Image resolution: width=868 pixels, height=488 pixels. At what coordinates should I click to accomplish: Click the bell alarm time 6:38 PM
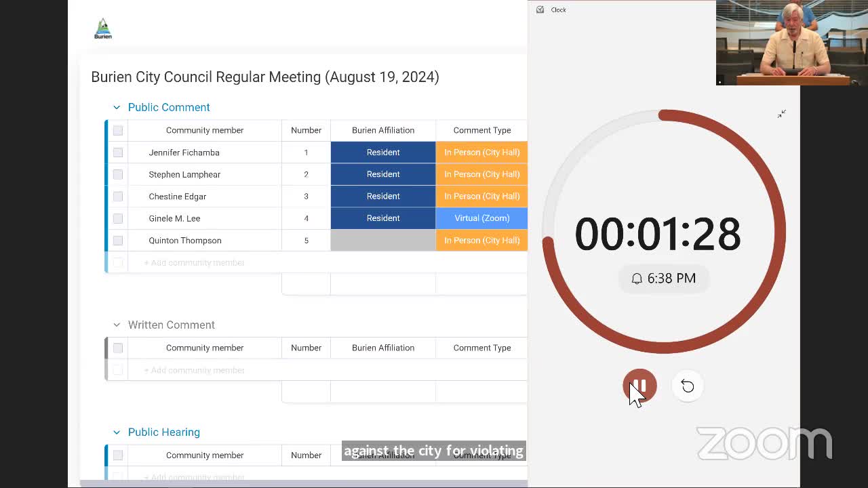coord(663,279)
